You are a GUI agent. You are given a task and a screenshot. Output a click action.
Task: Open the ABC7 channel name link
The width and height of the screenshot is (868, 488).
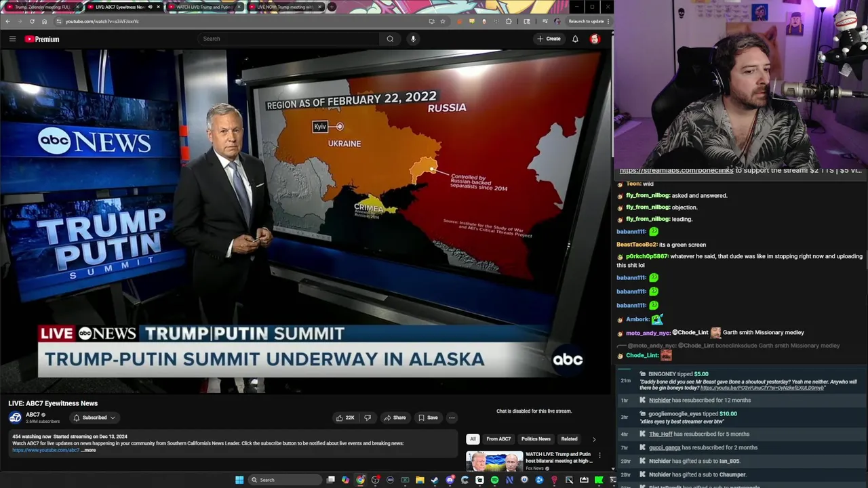33,415
